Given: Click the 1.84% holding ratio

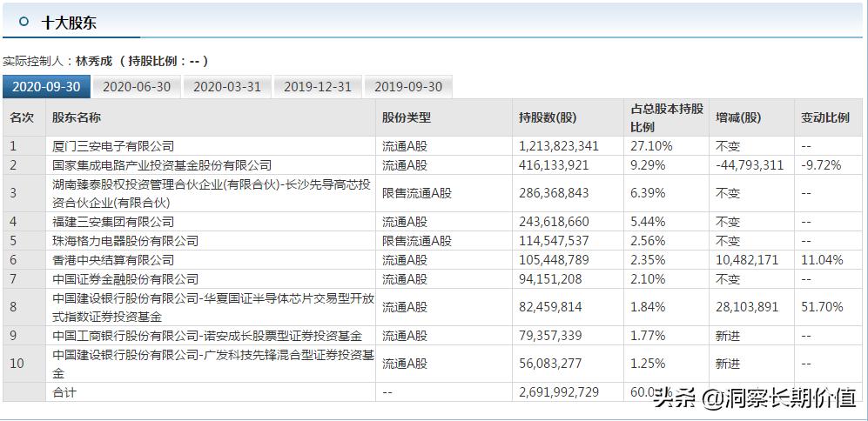Looking at the screenshot, I should pyautogui.click(x=649, y=307).
